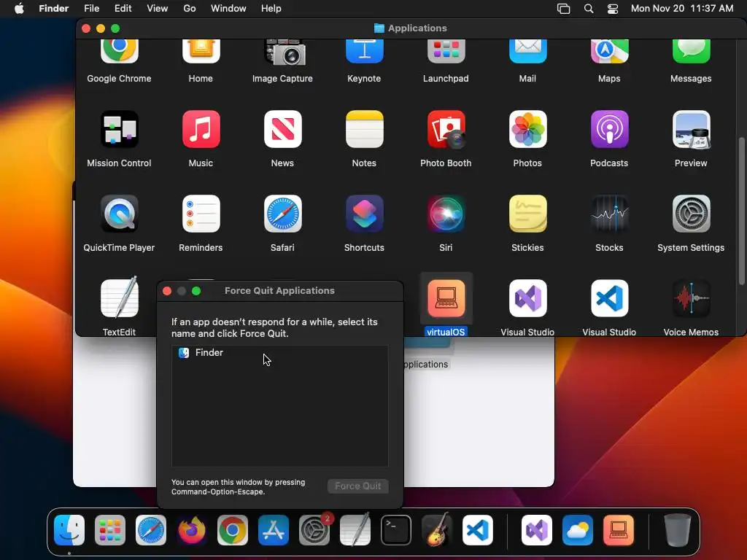Screen dimensions: 747x560
Task: Open the Apple menu
Action: [19, 9]
